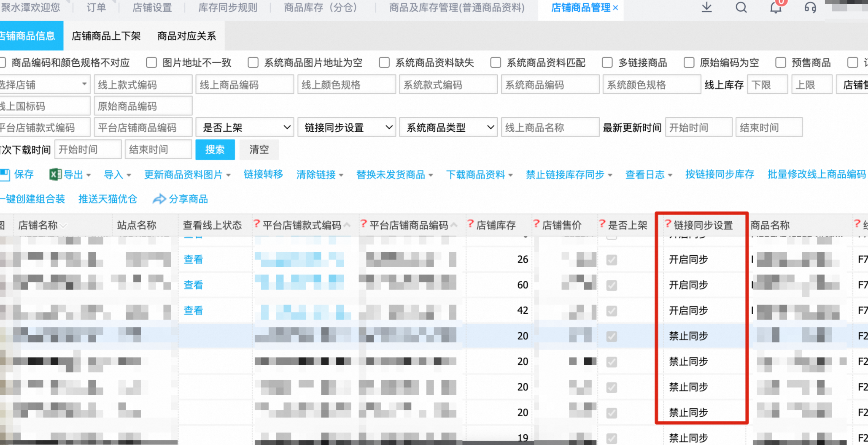This screenshot has width=868, height=445.
Task: Close the 店铺商品管理 tab
Action: (x=616, y=8)
